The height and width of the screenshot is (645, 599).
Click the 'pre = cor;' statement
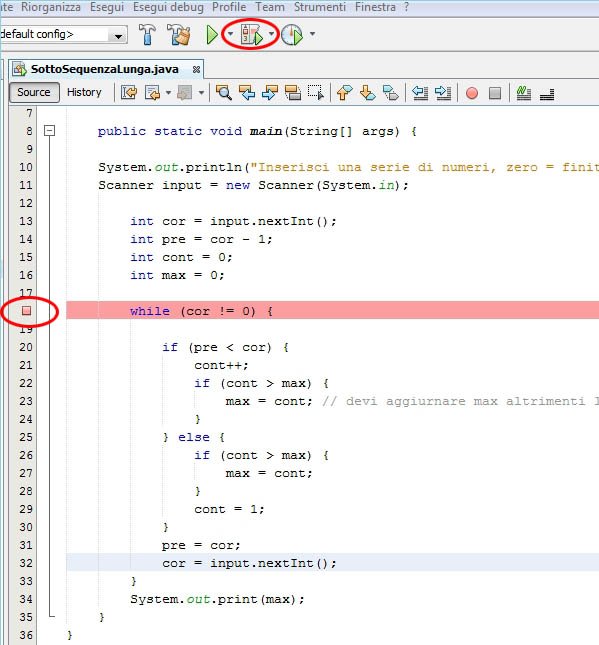201,545
